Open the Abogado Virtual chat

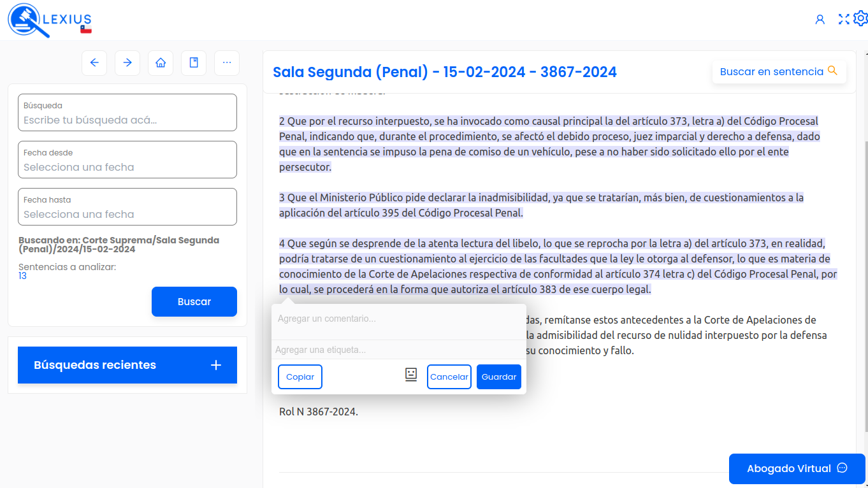tap(797, 468)
